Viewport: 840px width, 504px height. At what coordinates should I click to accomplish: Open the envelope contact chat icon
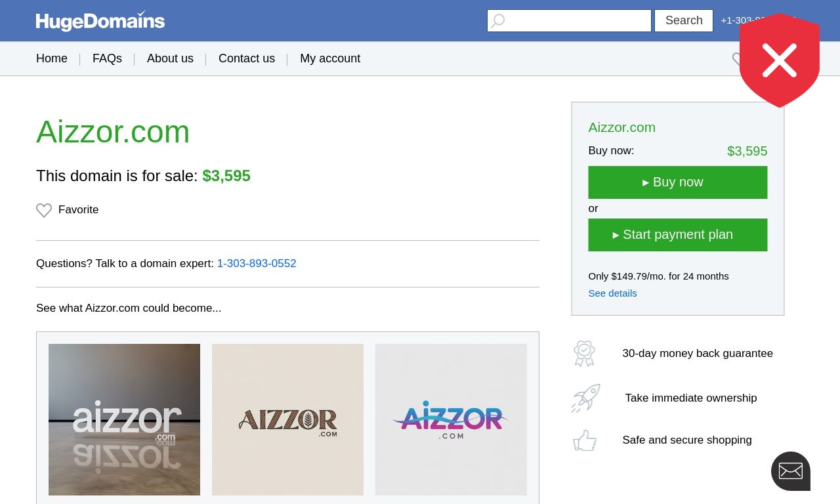click(x=791, y=471)
